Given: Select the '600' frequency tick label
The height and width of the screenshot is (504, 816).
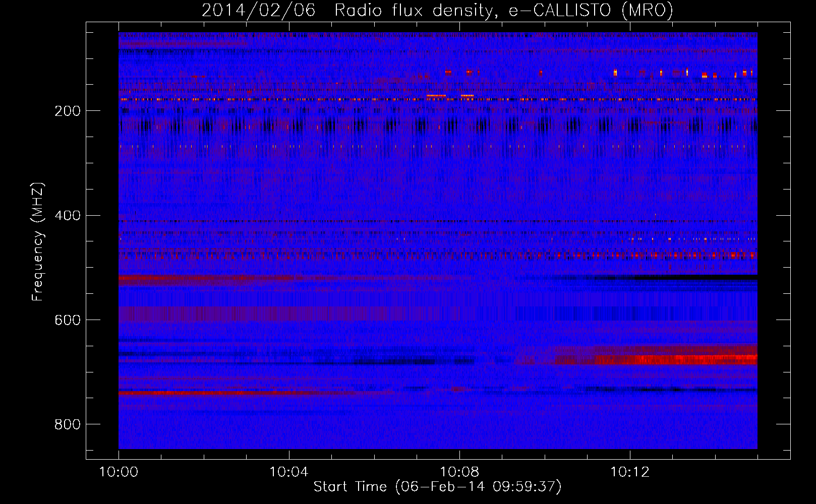Looking at the screenshot, I should pos(68,321).
